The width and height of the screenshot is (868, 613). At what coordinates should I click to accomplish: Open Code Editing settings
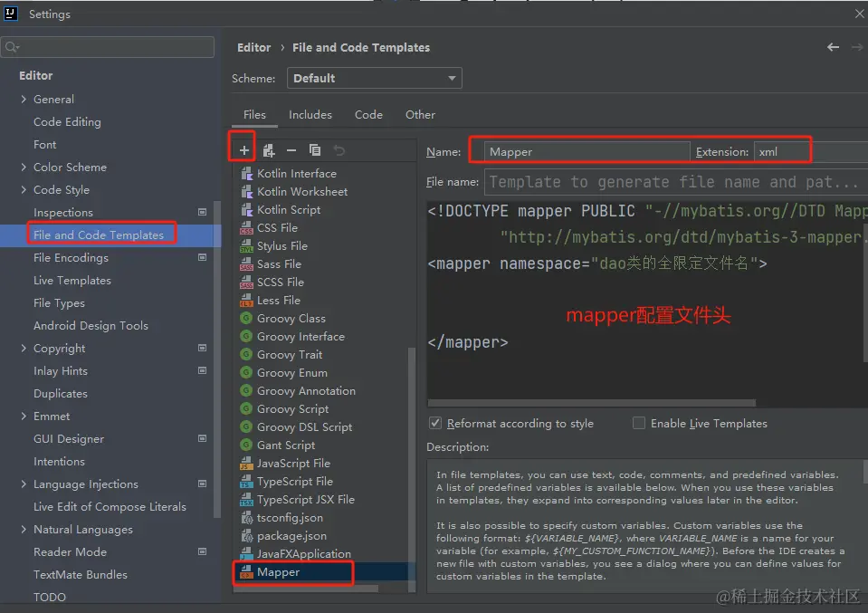tap(67, 122)
